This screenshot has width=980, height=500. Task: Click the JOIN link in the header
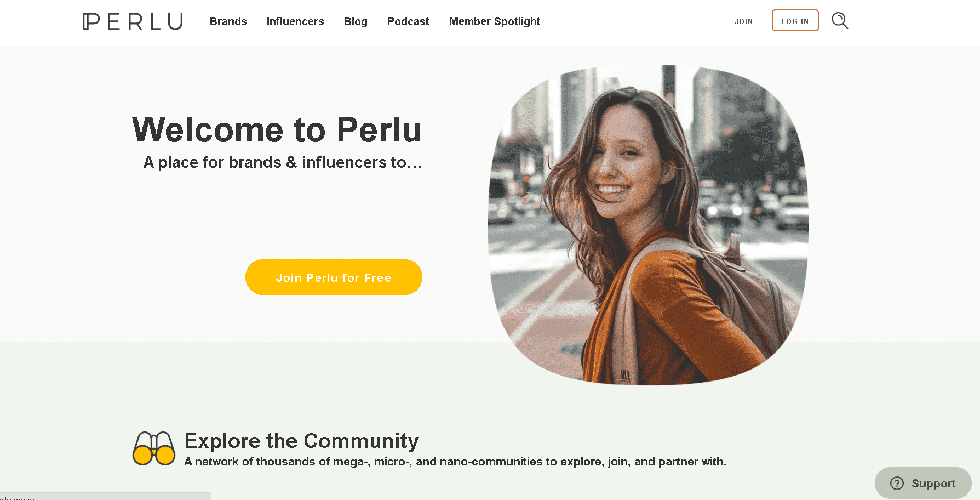pos(743,21)
